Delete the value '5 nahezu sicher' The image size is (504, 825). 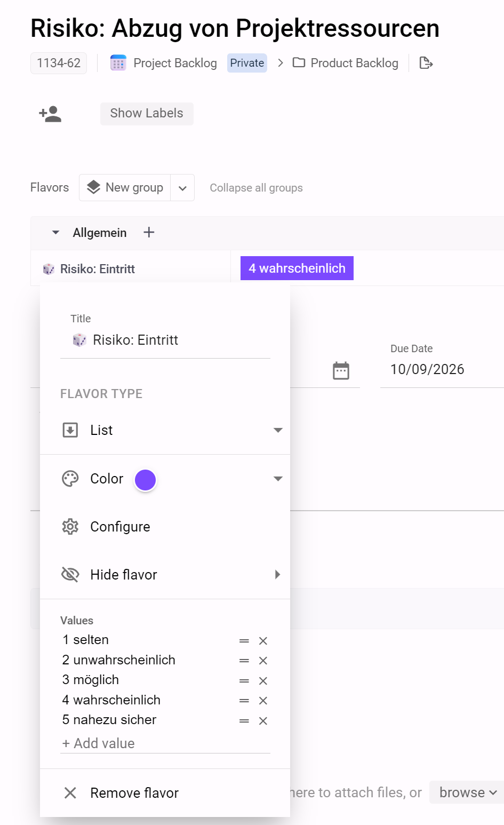coord(263,721)
